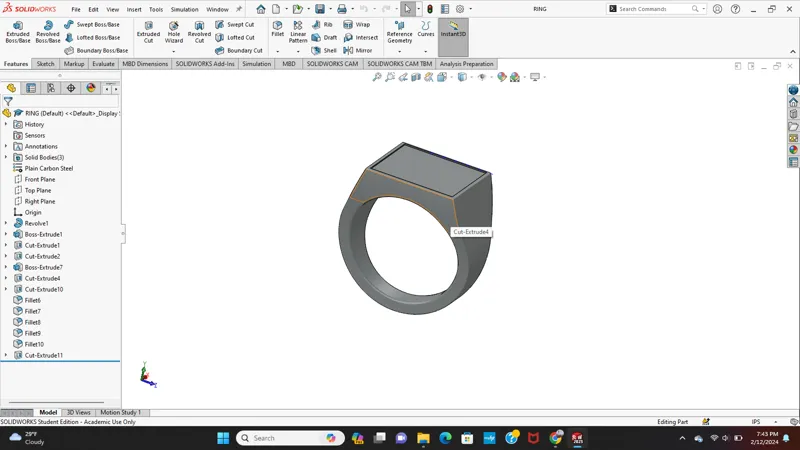Open the File menu
The width and height of the screenshot is (800, 450).
point(76,9)
